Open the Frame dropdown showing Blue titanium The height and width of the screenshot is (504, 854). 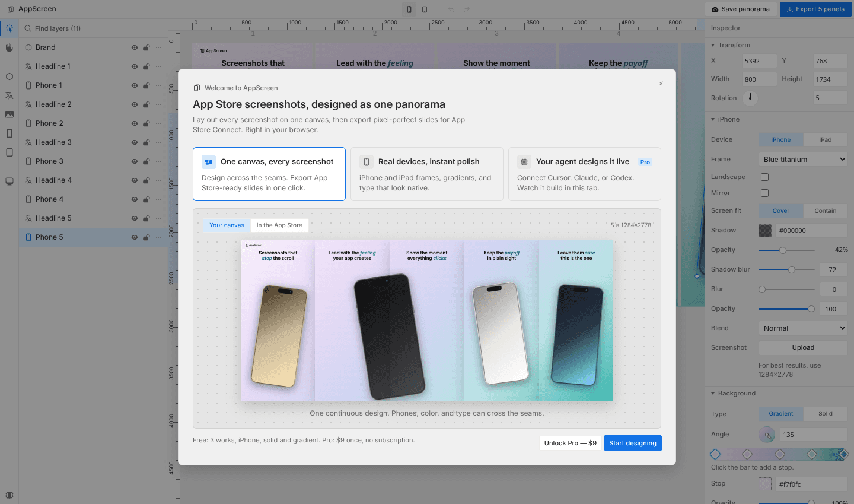803,159
